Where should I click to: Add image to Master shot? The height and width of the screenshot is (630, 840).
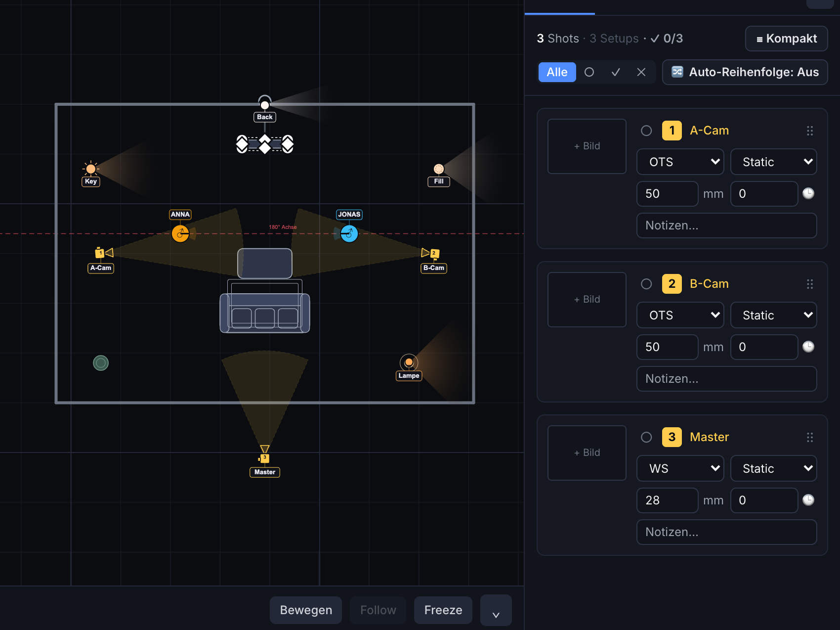tap(587, 453)
